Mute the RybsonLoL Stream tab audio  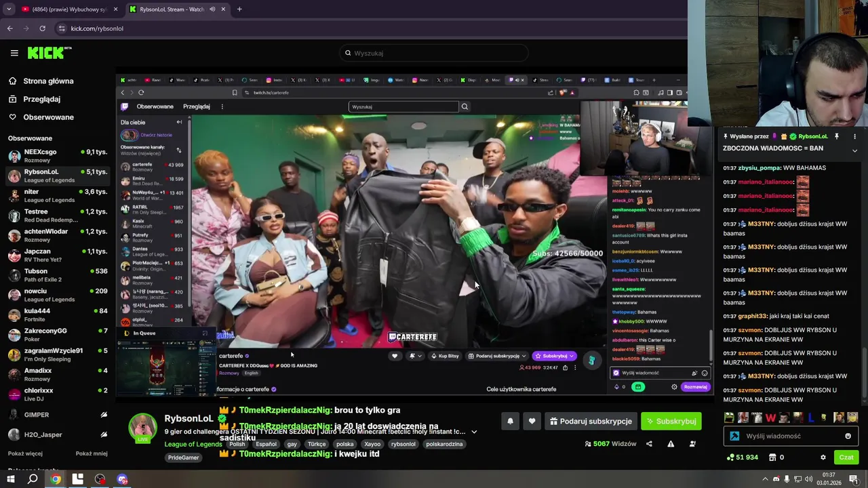coord(212,9)
